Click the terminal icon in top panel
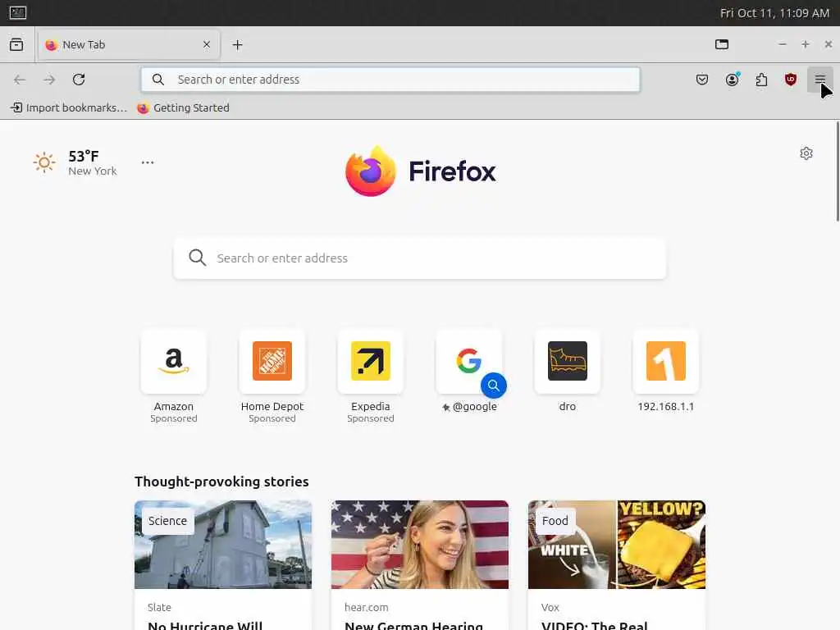This screenshot has height=630, width=840. pyautogui.click(x=18, y=12)
